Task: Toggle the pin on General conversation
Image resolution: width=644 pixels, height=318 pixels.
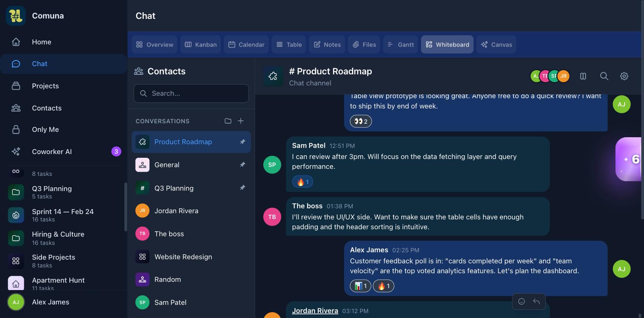Action: (x=242, y=165)
